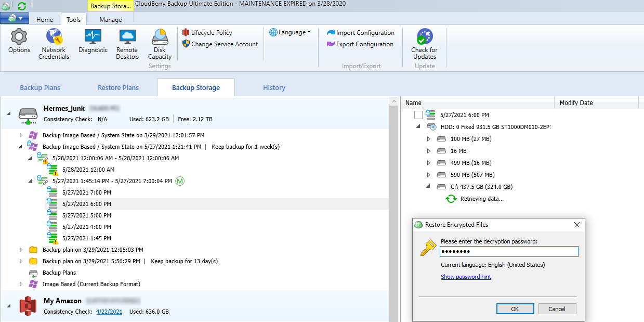The image size is (644, 322).
Task: Click the key icon in dialog
Action: (x=428, y=248)
